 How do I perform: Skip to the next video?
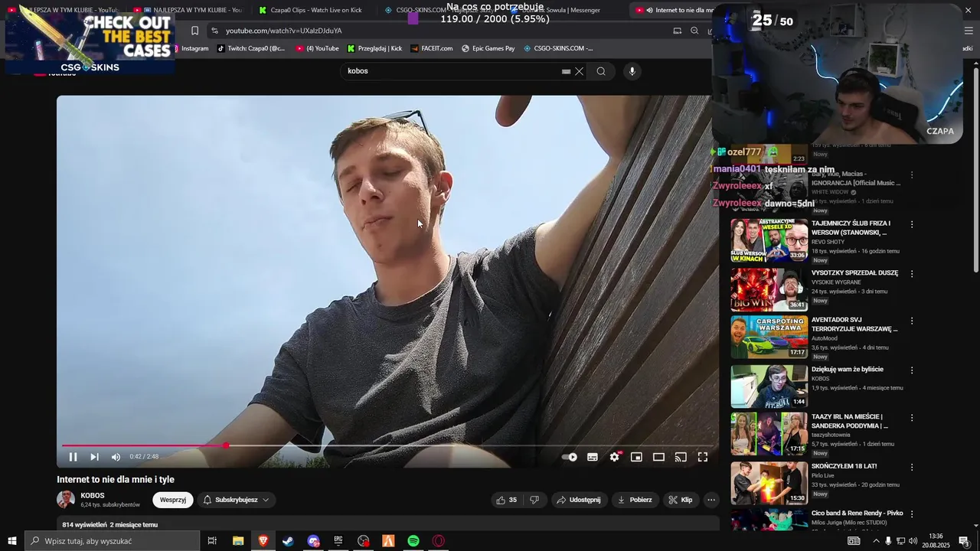(94, 457)
